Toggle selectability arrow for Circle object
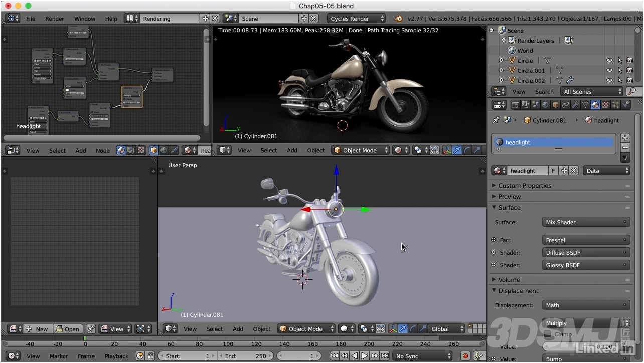The width and height of the screenshot is (644, 363). (x=620, y=61)
